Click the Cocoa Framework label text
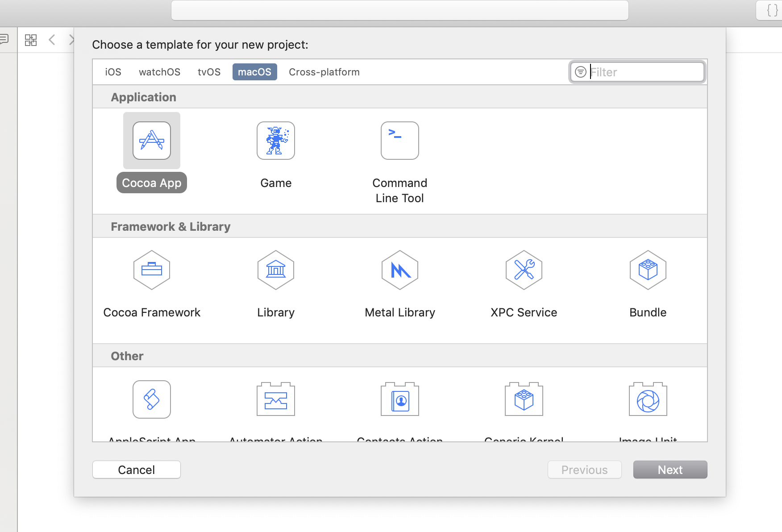 click(152, 312)
